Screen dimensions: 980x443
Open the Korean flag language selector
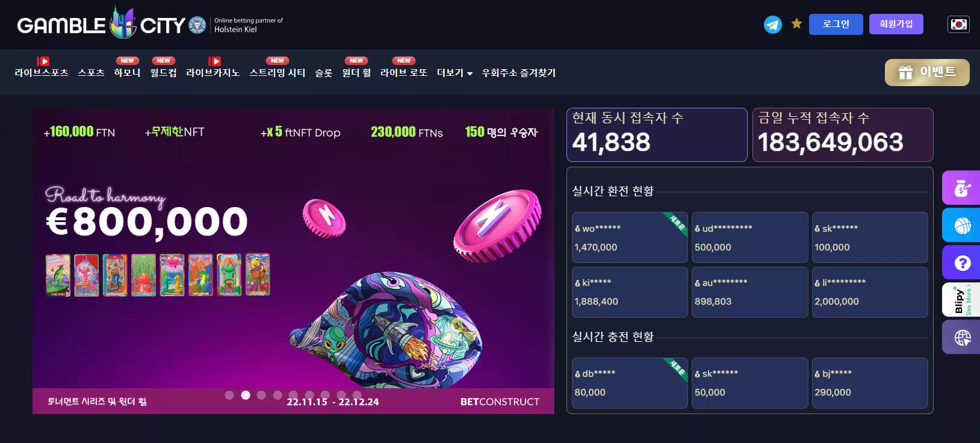click(958, 24)
